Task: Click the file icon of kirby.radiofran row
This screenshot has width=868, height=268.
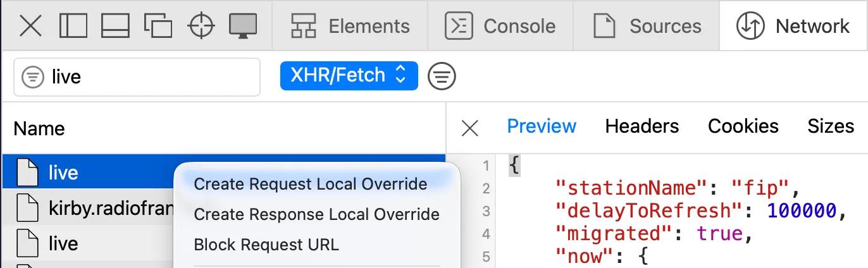Action: coord(27,207)
